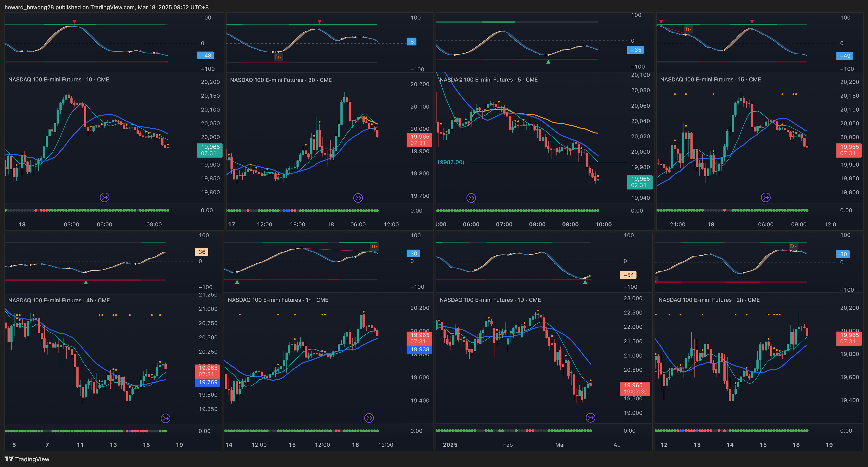Click scroll-to-latest icon on 10-minute chart

click(x=104, y=197)
